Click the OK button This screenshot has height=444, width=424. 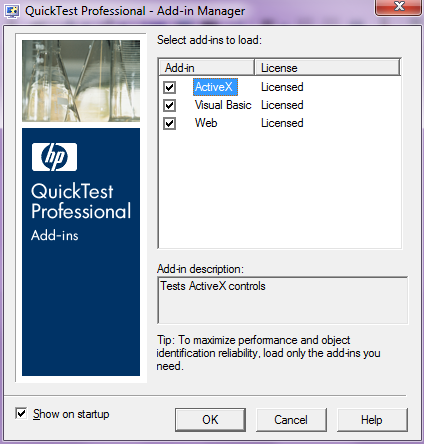click(210, 420)
